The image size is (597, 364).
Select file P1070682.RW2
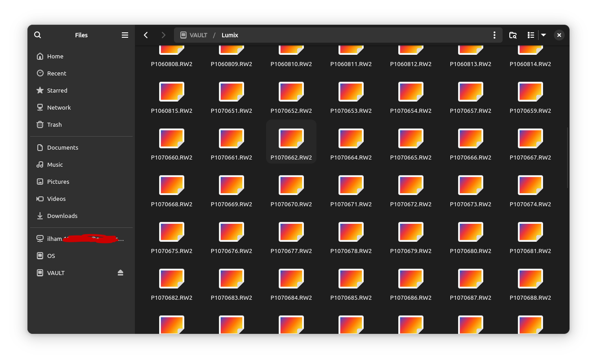click(x=172, y=284)
